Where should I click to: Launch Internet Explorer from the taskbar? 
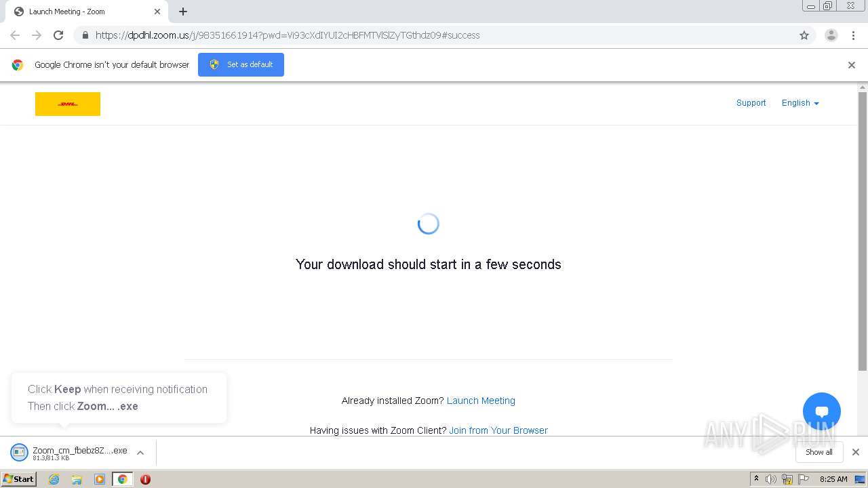pyautogui.click(x=54, y=479)
